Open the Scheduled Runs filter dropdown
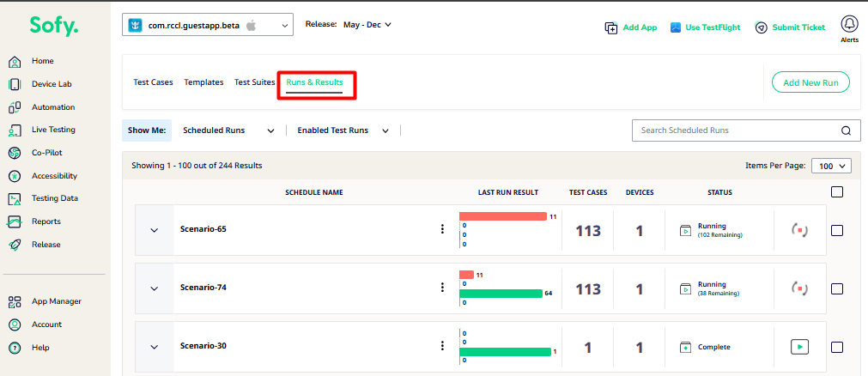Image resolution: width=868 pixels, height=376 pixels. pos(228,130)
